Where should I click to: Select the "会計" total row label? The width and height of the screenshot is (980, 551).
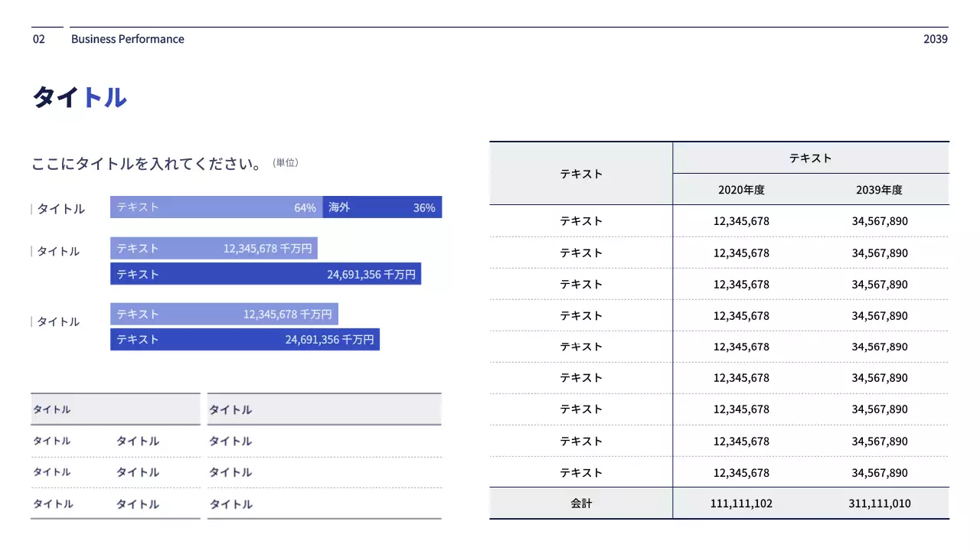click(581, 504)
